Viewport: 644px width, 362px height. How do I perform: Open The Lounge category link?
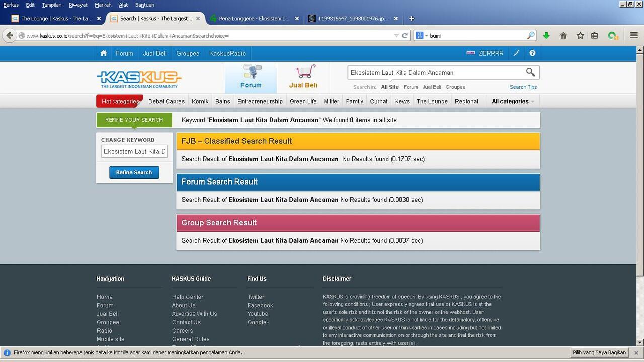[x=432, y=101]
